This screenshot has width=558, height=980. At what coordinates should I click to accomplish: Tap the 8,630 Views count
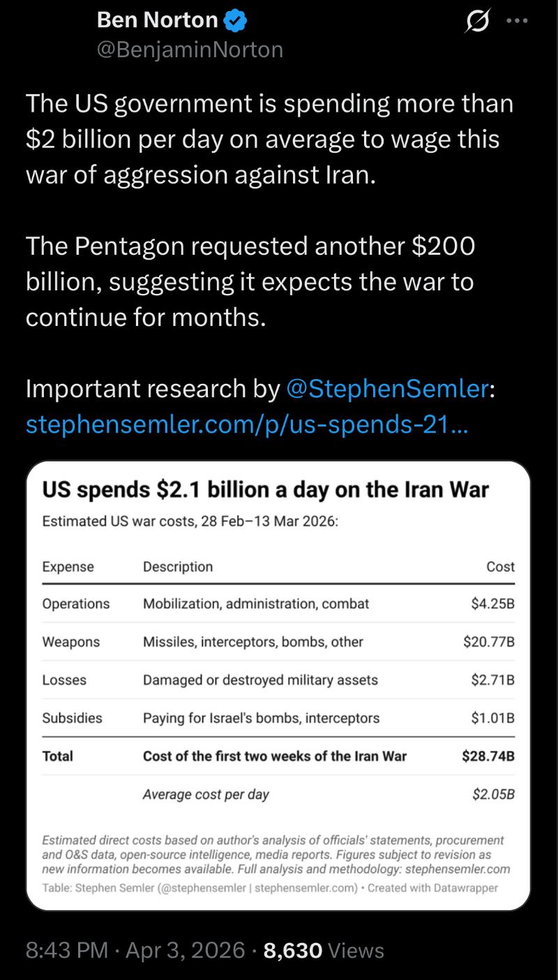(324, 950)
